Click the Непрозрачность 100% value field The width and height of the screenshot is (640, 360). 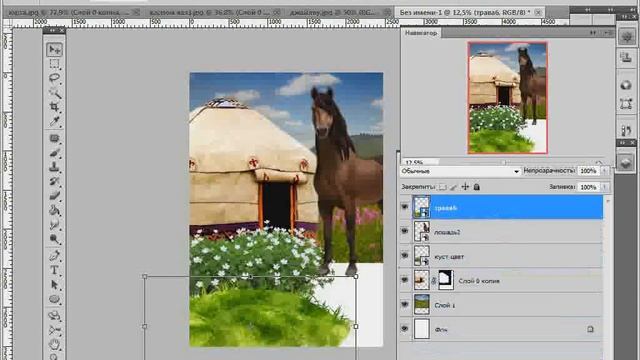point(588,171)
